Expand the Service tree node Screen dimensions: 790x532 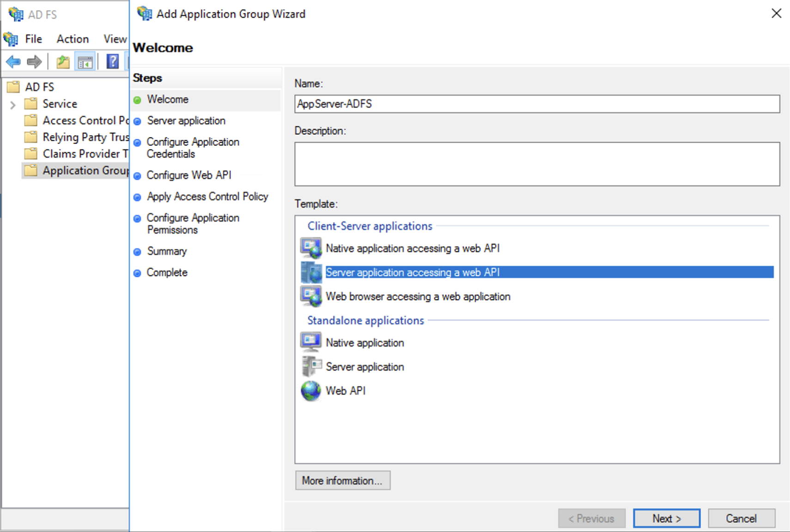(13, 105)
